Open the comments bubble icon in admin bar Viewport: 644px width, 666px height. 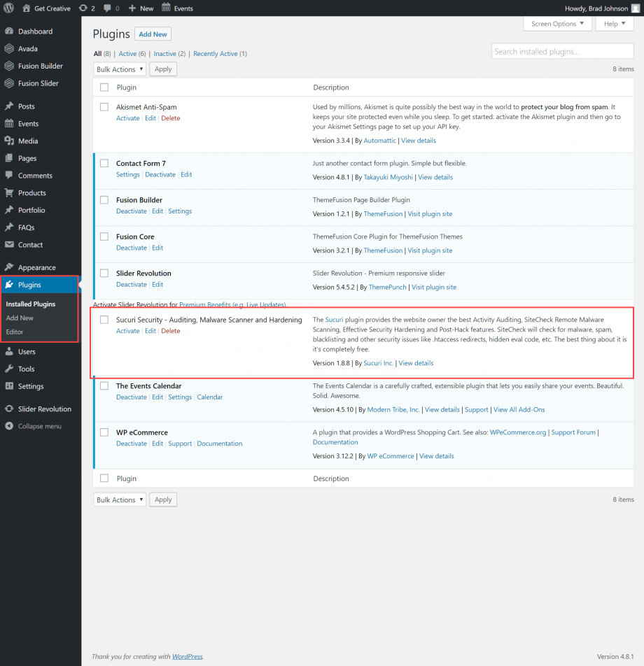[x=108, y=8]
